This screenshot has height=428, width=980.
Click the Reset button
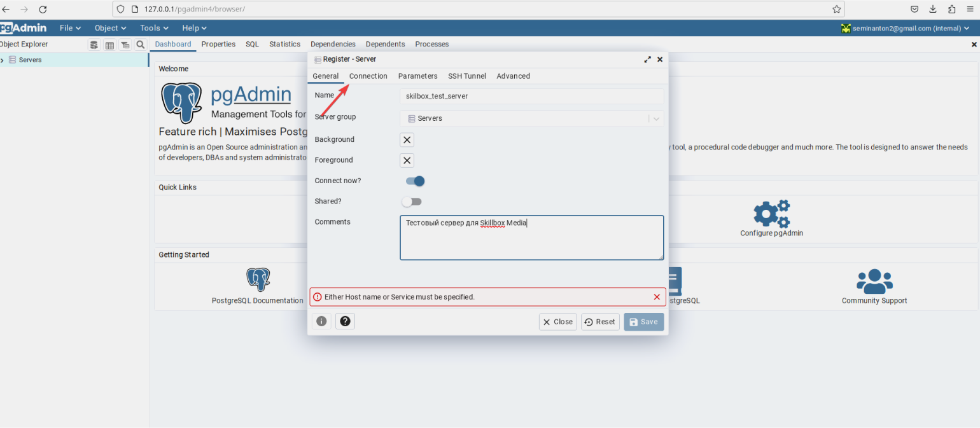coord(599,322)
